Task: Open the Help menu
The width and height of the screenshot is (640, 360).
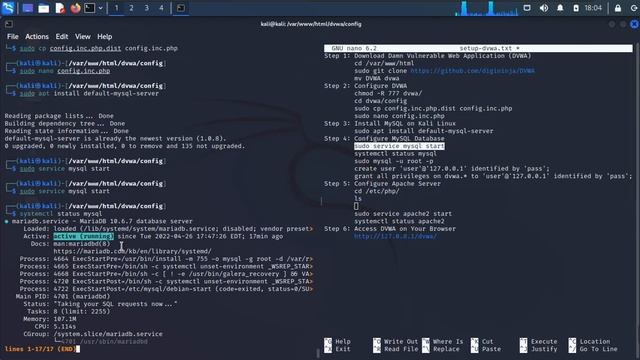Action: coord(104,37)
